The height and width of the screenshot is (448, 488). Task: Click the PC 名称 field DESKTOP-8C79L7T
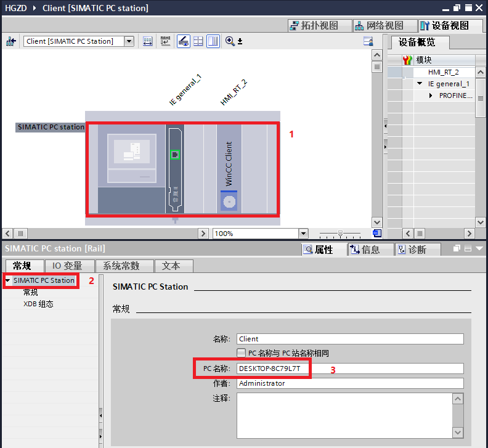pyautogui.click(x=350, y=369)
